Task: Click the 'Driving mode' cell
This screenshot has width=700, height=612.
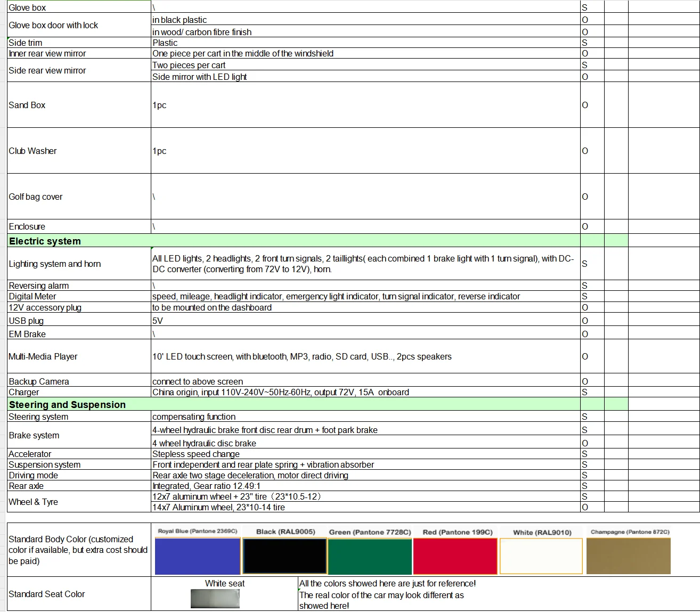Action: tap(79, 475)
